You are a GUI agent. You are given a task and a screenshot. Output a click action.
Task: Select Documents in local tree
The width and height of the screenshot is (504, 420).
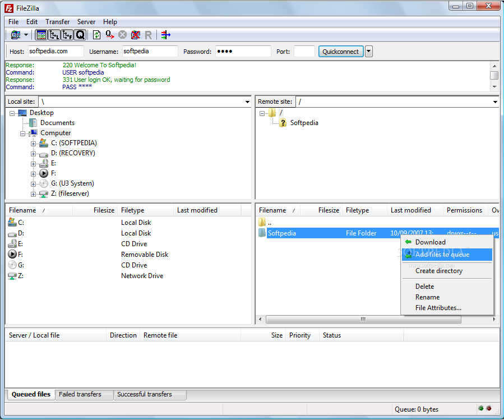tap(57, 123)
